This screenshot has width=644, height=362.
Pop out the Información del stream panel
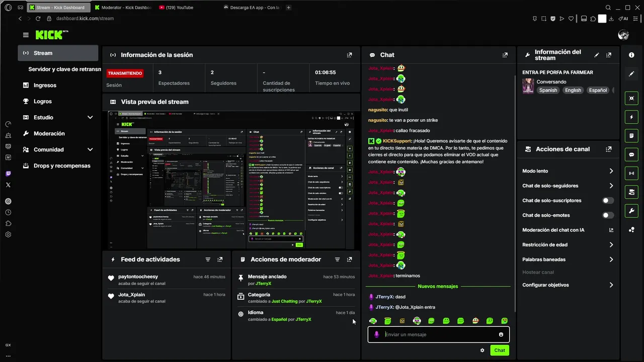(609, 55)
